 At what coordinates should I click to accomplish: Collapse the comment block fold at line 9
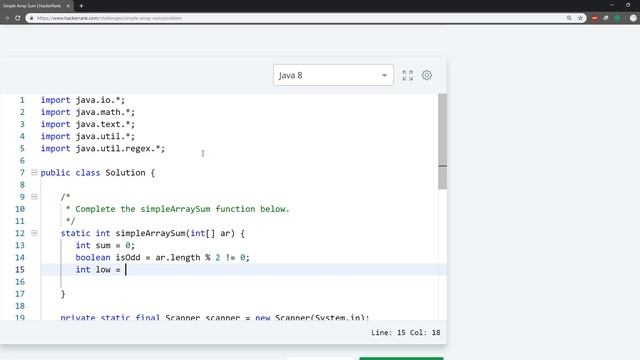click(34, 197)
